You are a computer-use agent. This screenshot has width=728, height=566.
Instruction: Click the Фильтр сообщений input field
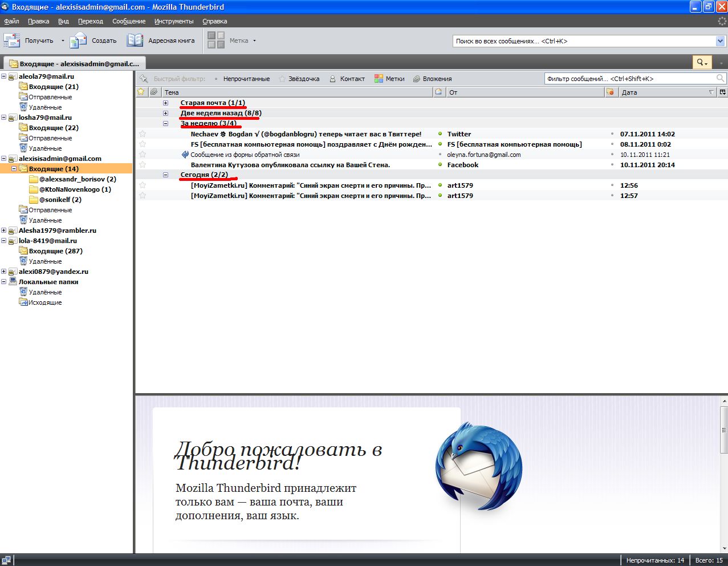pos(630,79)
